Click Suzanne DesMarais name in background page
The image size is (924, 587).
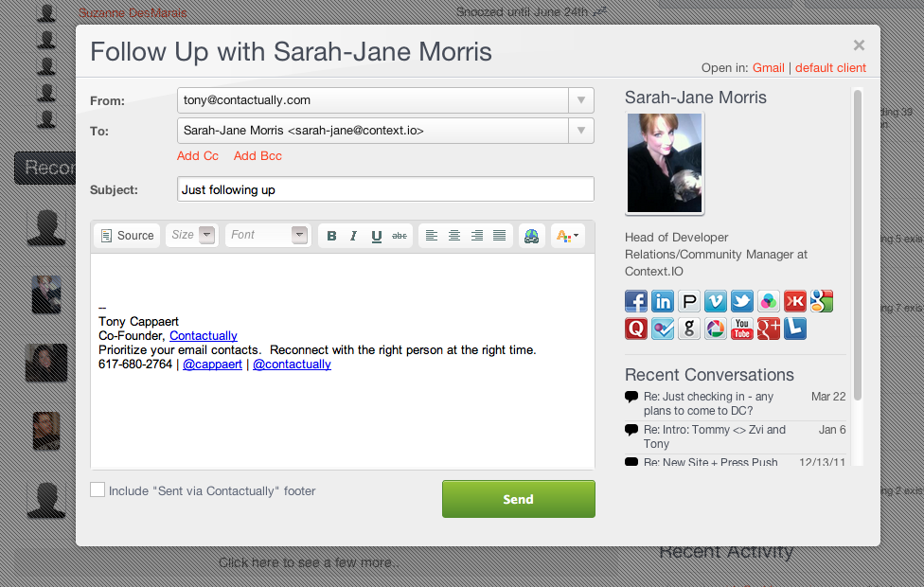click(x=133, y=12)
